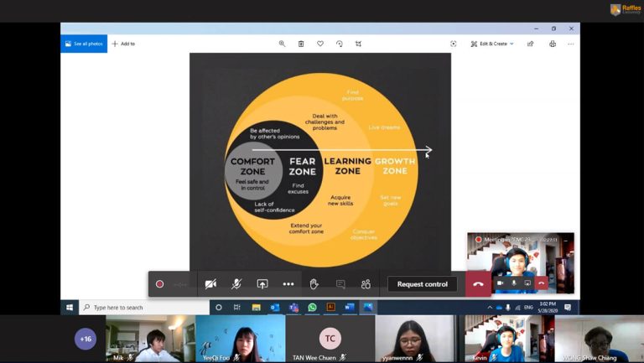Screen dimensions: 644x363
Task: Click the share screen tray icon
Action: [262, 284]
